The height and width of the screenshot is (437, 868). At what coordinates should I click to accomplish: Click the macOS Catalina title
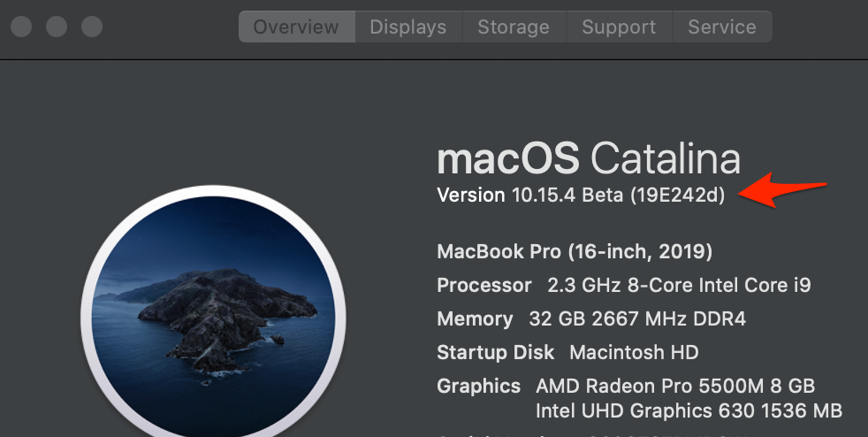(589, 158)
